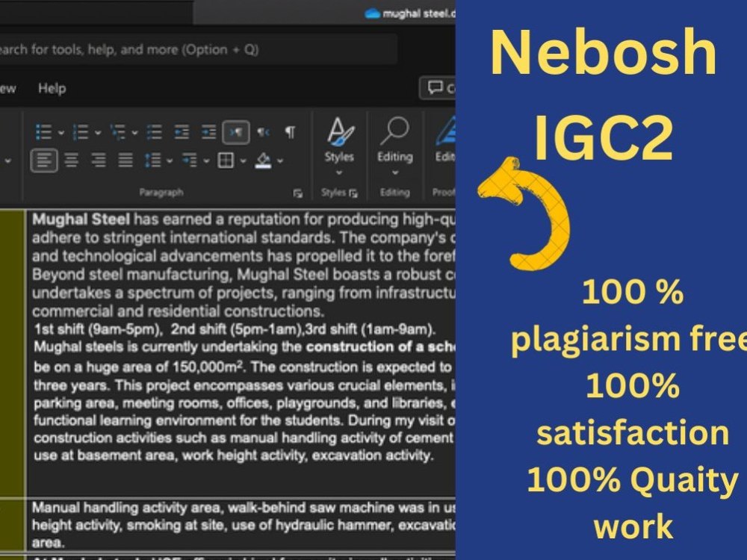Insert a checklist from the Paragraph group
The image size is (747, 560).
(x=154, y=132)
